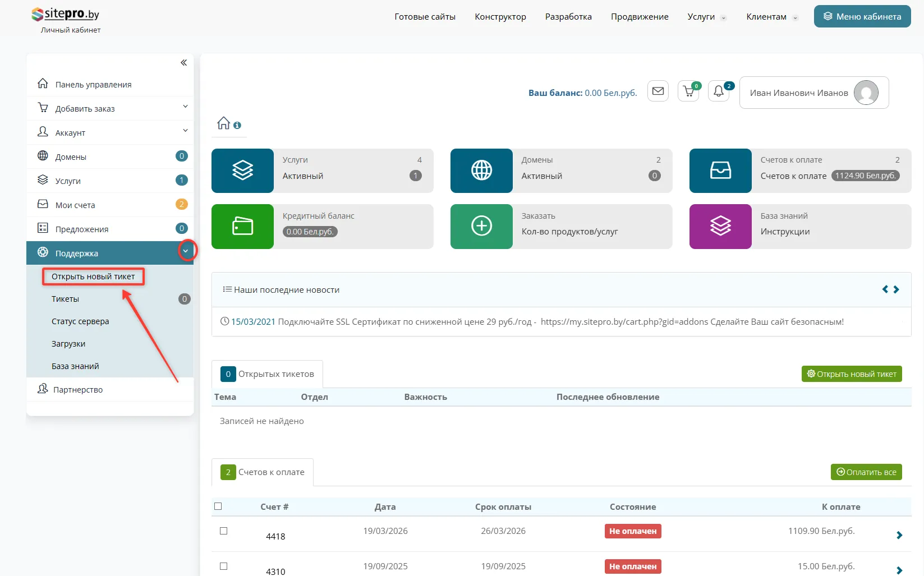Open Мои счета in the sidebar
Viewport: 924px width, 576px height.
click(75, 205)
